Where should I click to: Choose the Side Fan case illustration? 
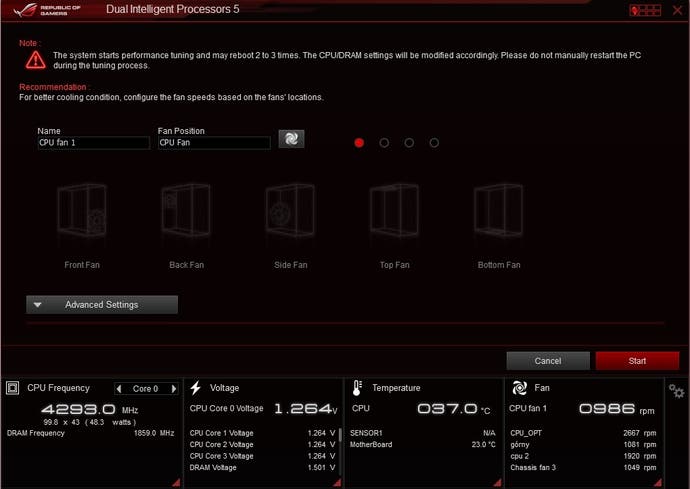point(290,210)
